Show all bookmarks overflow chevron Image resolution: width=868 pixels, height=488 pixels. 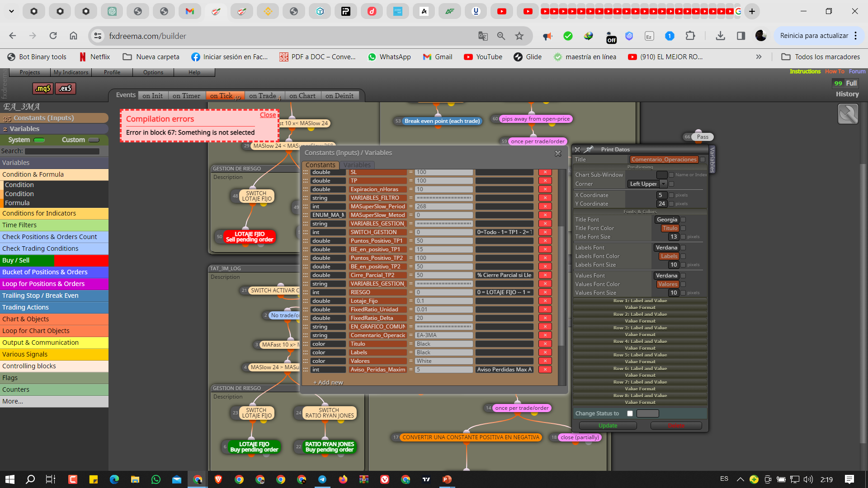[759, 57]
